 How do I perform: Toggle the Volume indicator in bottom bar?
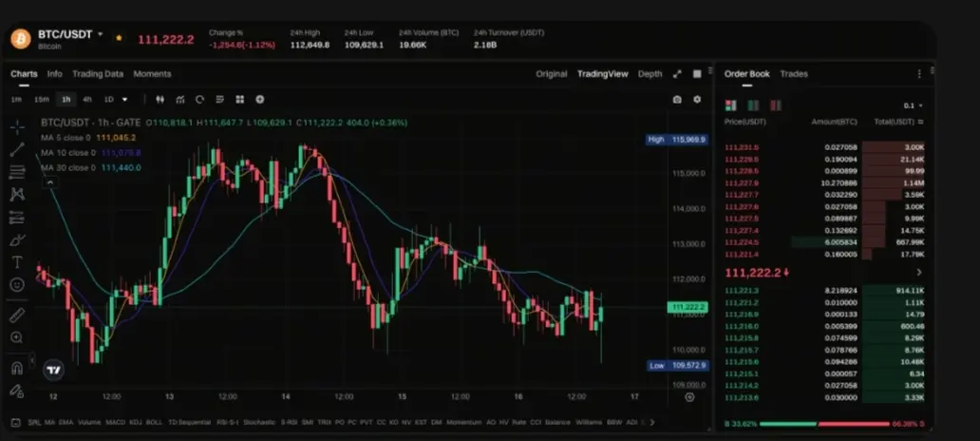(89, 422)
